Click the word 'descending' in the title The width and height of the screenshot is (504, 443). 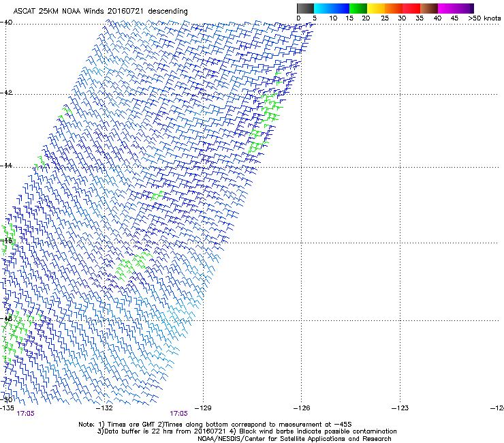pyautogui.click(x=168, y=11)
